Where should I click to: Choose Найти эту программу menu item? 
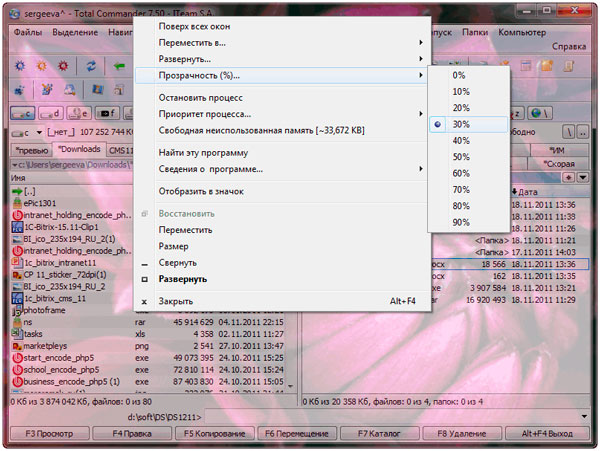pyautogui.click(x=282, y=153)
